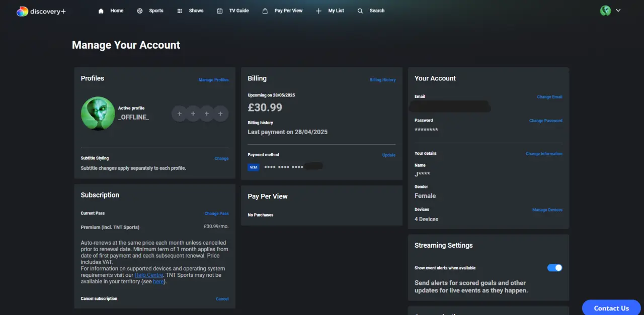Open Manage Devices link
This screenshot has height=315, width=644.
click(547, 210)
